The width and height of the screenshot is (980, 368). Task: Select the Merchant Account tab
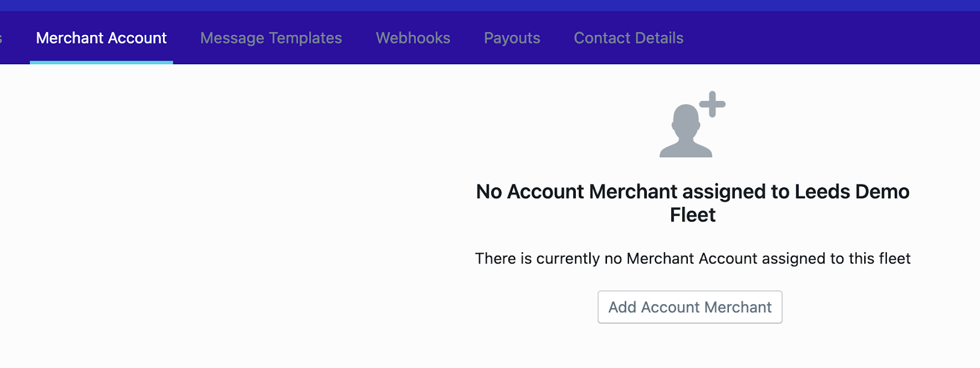(x=100, y=38)
